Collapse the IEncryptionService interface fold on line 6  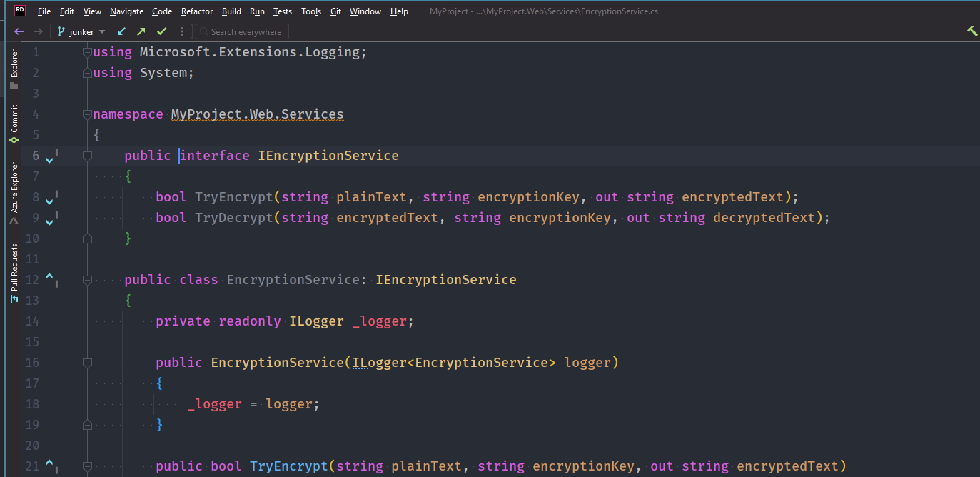pyautogui.click(x=87, y=156)
